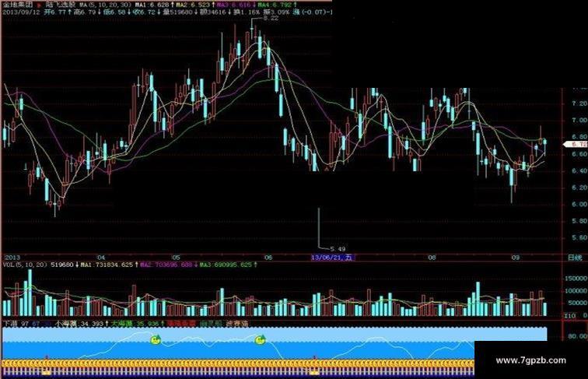
Task: Click the 6.00 price axis label
Action: click(579, 204)
